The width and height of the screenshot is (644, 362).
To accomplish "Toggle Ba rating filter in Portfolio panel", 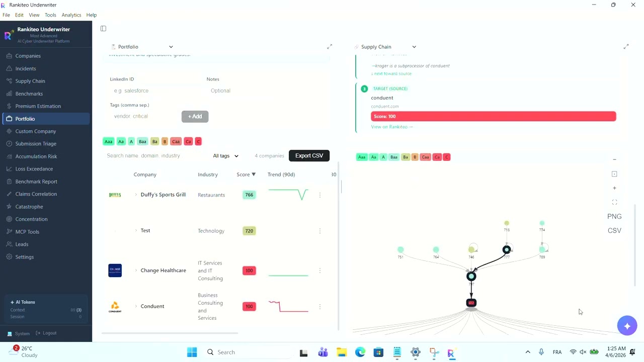I will coord(154,142).
